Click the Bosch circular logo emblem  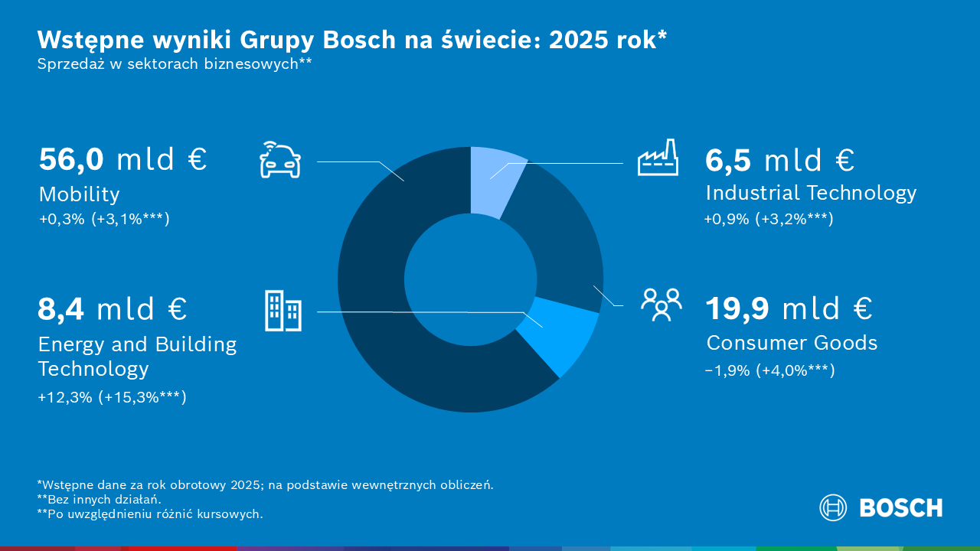coord(833,507)
